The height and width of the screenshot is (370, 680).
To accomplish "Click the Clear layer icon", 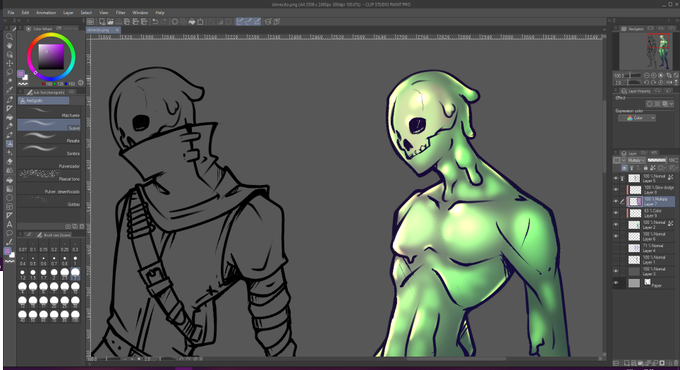I will [x=175, y=22].
